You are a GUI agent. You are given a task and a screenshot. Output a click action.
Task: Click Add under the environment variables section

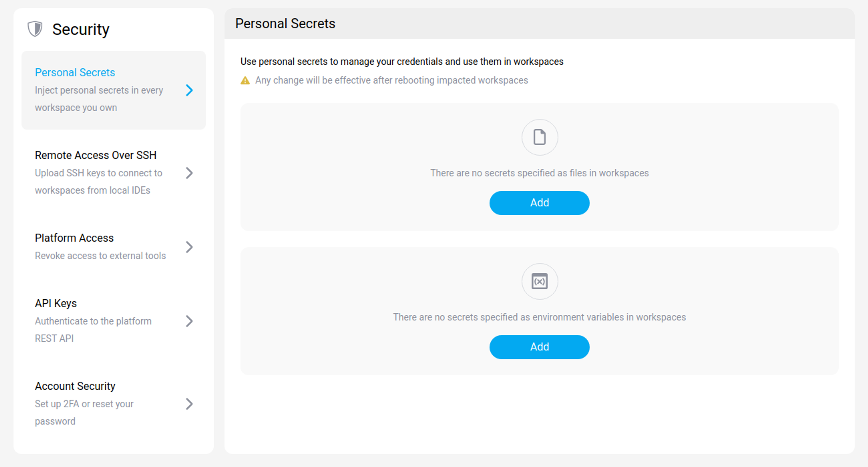click(x=539, y=347)
